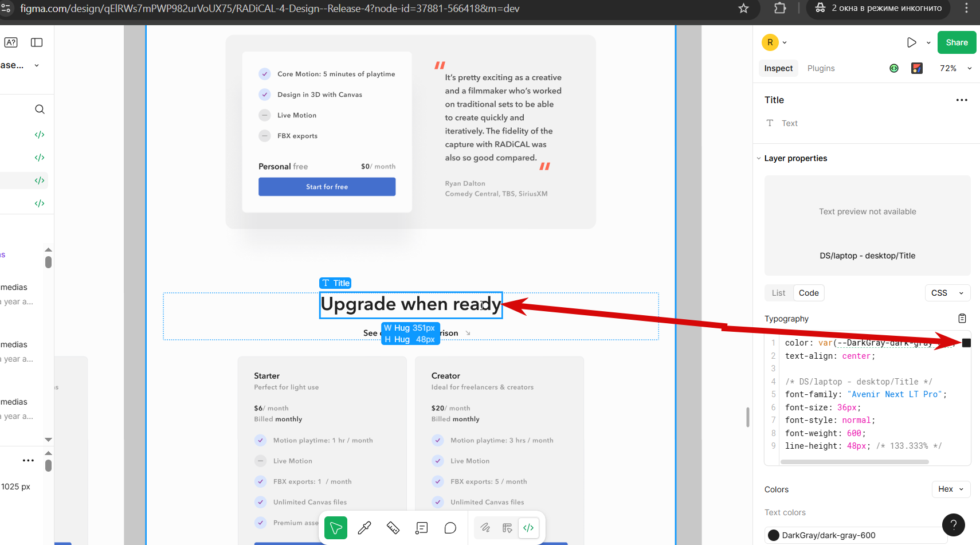Click the Present play button
Viewport: 980px width, 545px height.
(911, 42)
